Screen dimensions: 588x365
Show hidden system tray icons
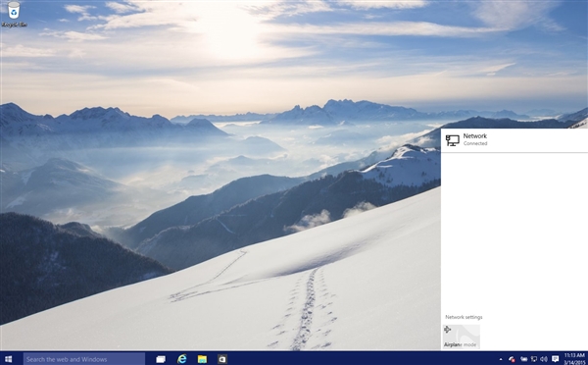pos(501,359)
